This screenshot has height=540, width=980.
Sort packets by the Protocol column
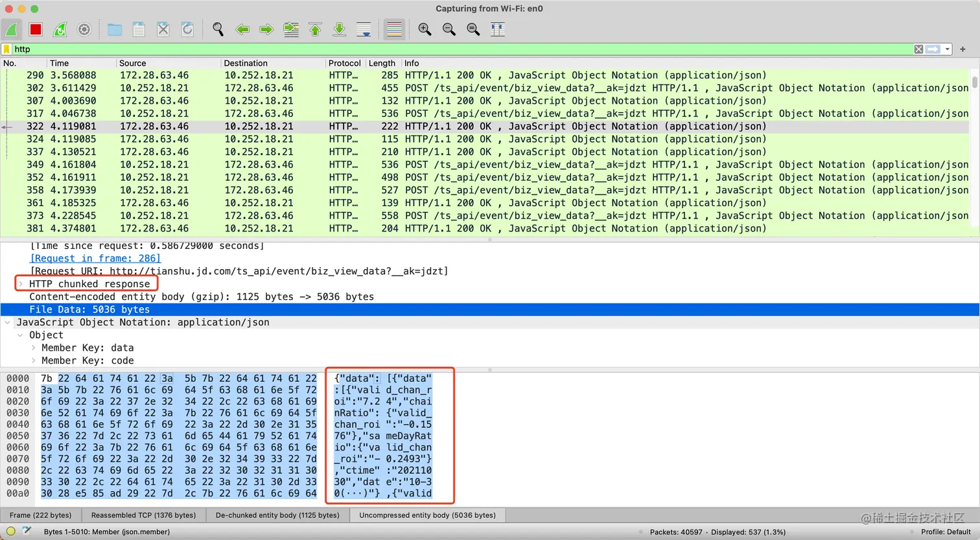click(x=344, y=63)
